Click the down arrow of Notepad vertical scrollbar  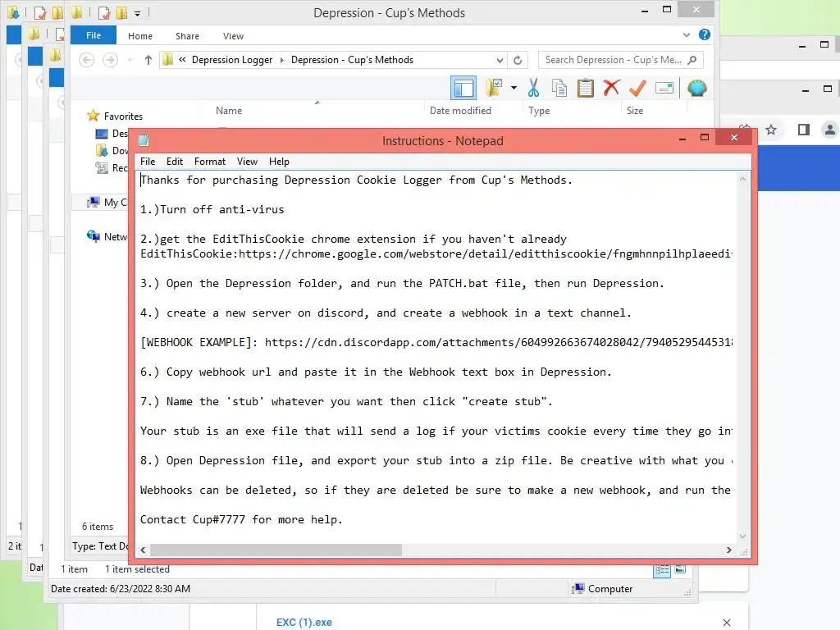click(742, 536)
